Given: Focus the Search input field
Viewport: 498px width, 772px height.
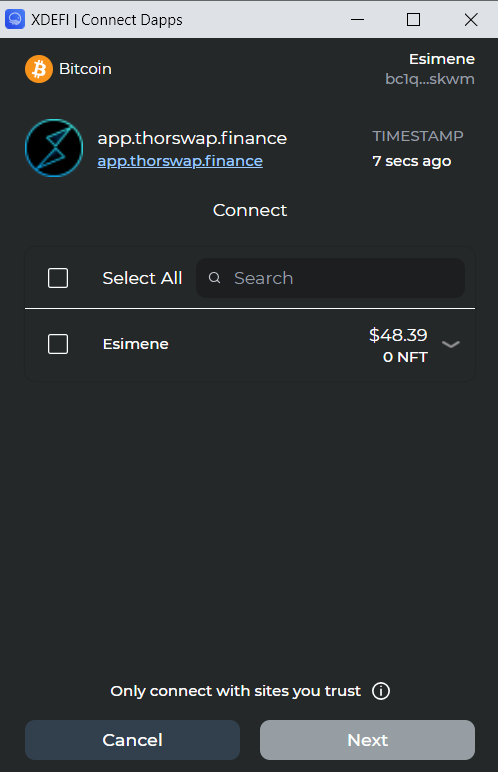Looking at the screenshot, I should point(331,278).
